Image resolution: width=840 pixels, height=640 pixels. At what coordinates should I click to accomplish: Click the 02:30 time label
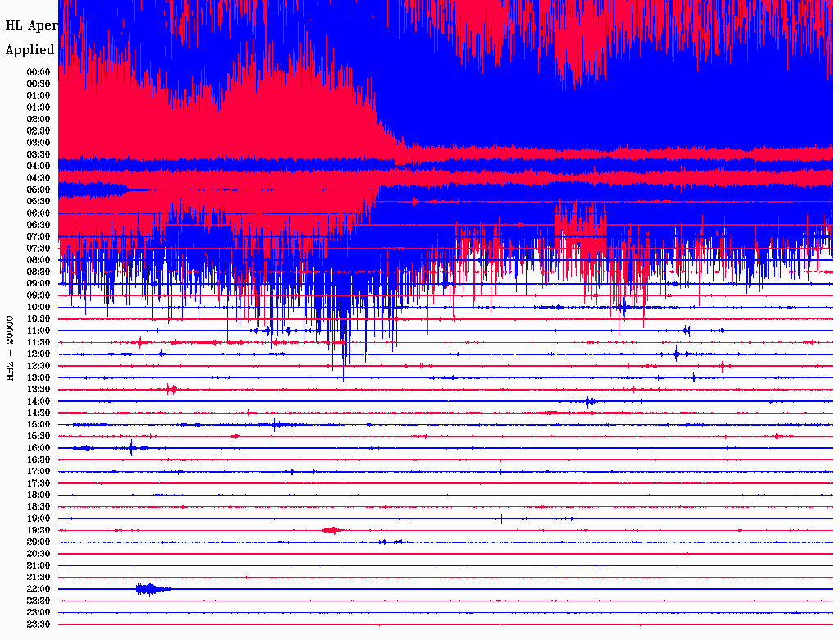(39, 131)
